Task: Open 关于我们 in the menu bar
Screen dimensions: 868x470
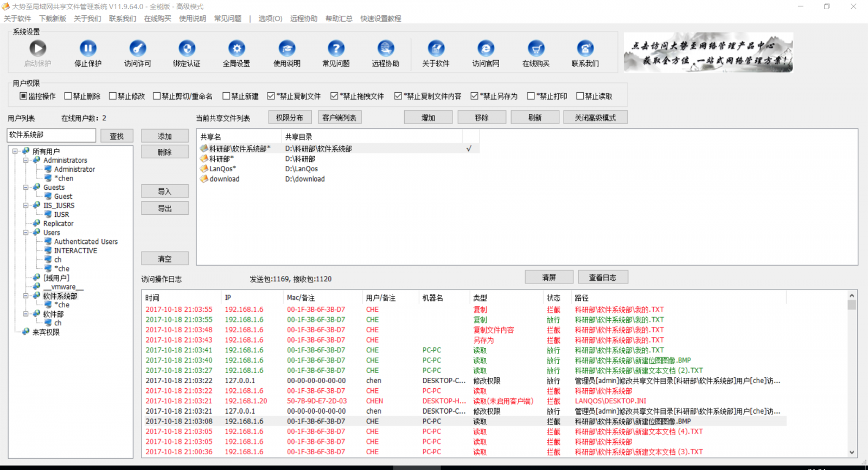Action: pos(87,18)
